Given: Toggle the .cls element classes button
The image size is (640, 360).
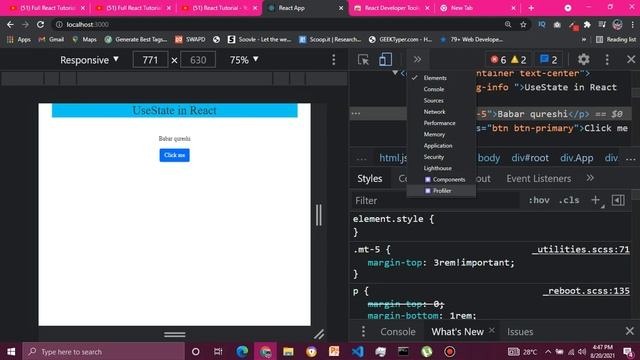Looking at the screenshot, I should click(569, 200).
